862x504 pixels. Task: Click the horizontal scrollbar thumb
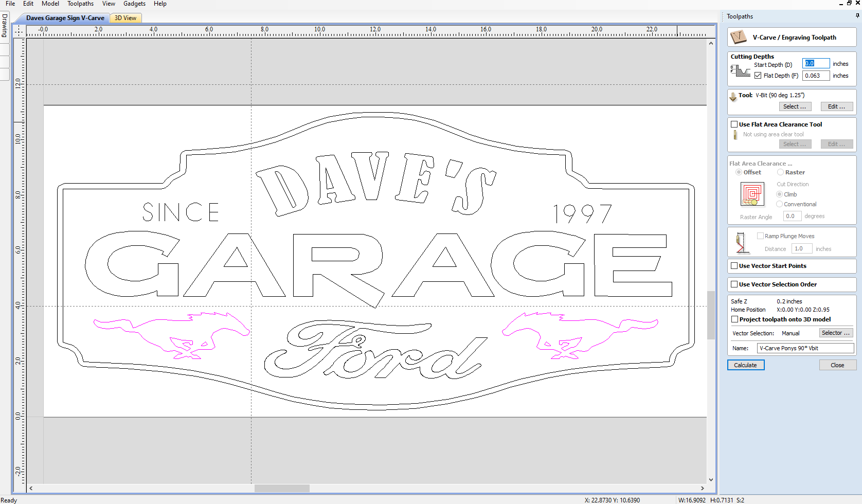(282, 488)
